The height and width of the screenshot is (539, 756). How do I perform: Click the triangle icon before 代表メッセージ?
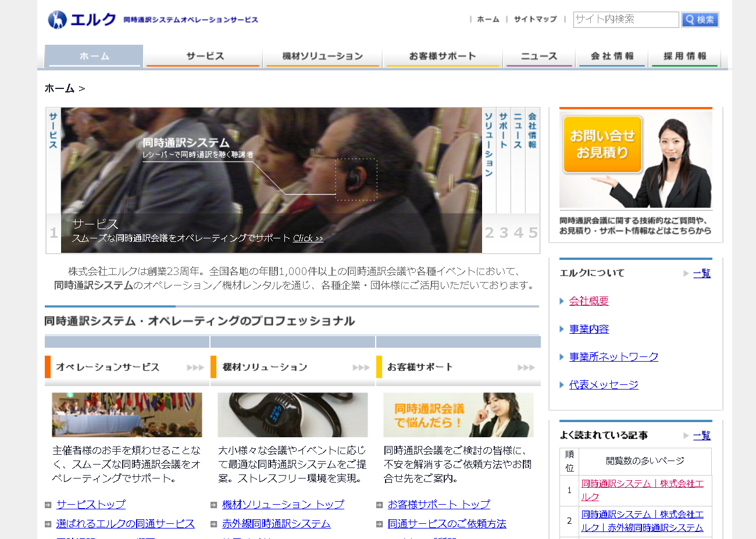[562, 384]
